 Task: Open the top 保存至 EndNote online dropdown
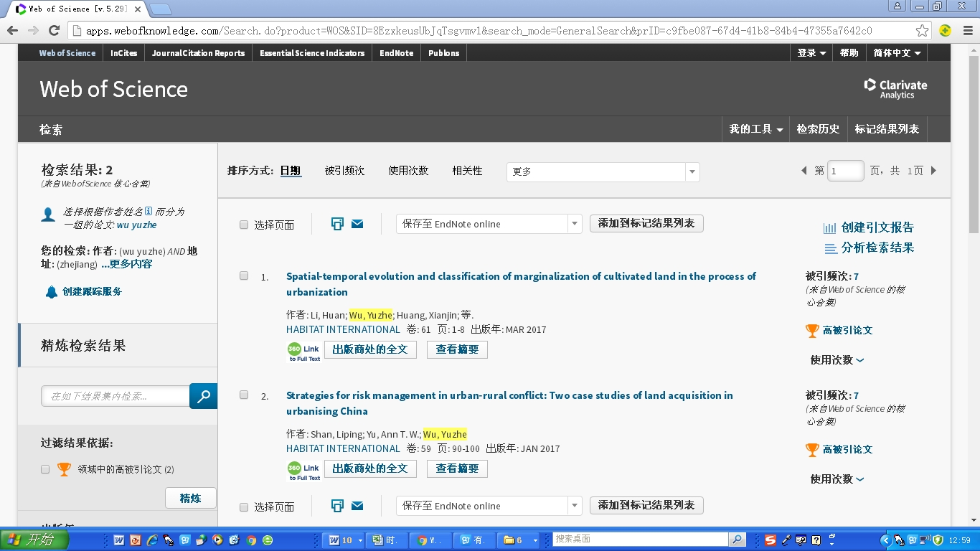[x=489, y=224]
